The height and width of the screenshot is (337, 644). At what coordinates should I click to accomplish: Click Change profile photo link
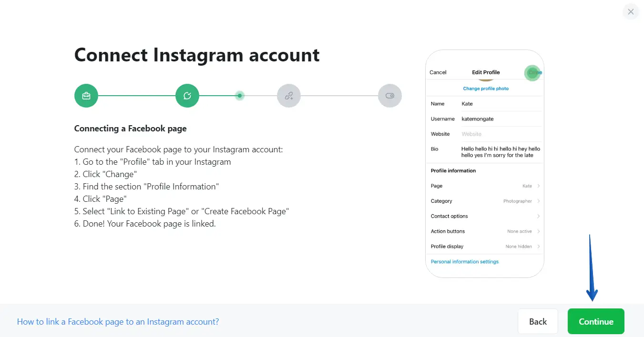click(486, 89)
